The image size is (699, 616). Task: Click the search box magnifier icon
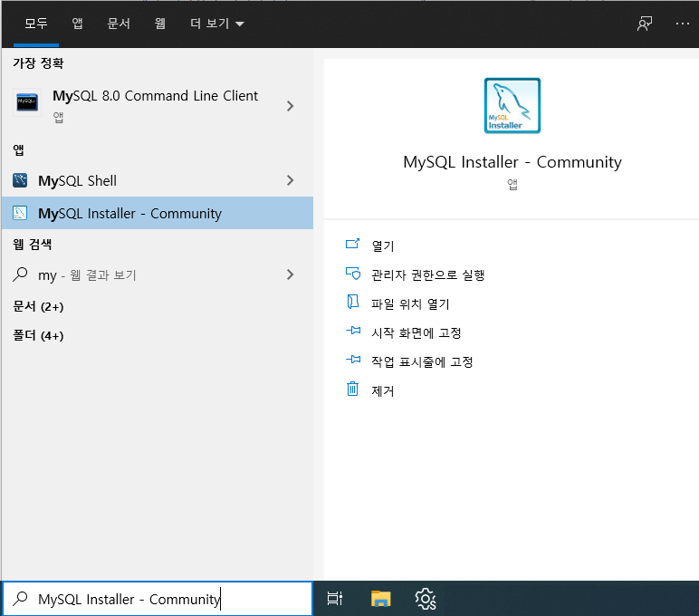[x=20, y=599]
